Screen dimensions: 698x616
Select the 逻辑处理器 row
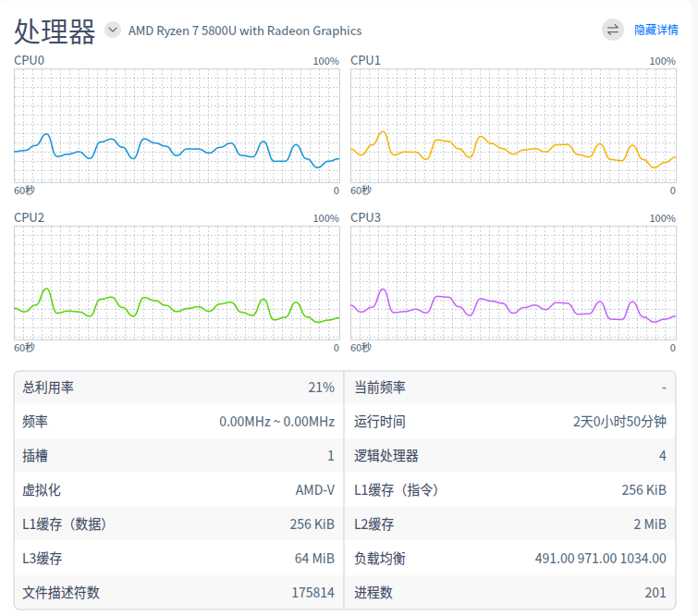(x=510, y=456)
